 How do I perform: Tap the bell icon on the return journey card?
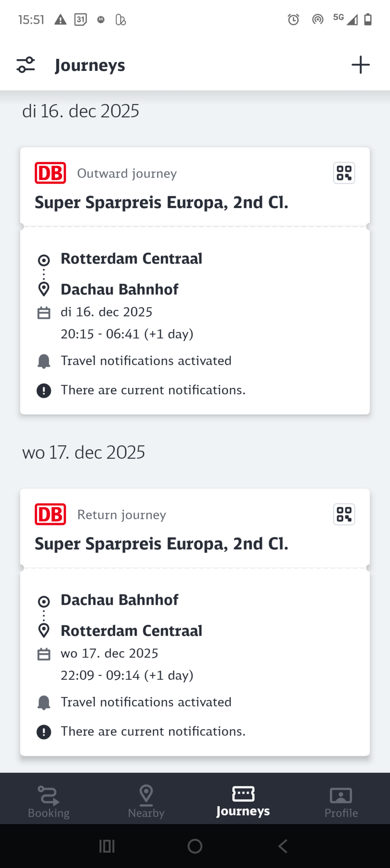(44, 702)
